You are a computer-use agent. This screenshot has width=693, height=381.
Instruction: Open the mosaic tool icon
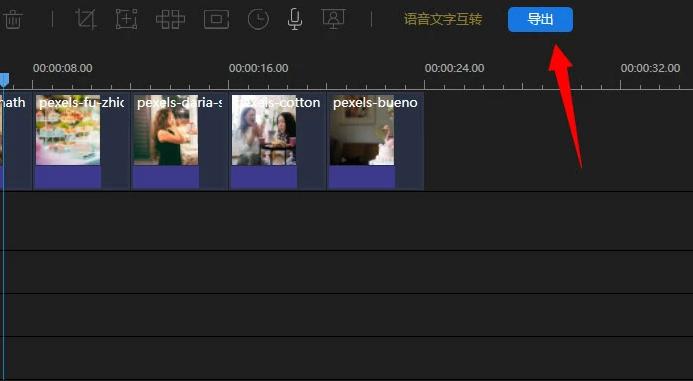(x=171, y=20)
